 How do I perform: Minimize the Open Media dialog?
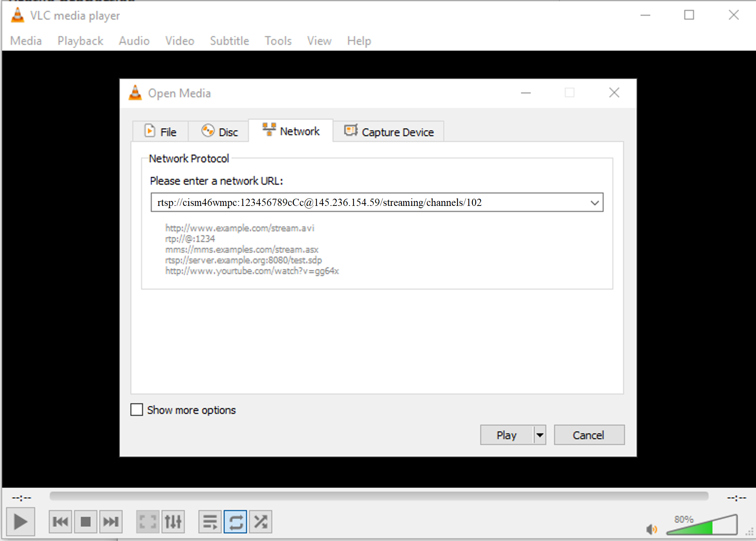pyautogui.click(x=526, y=93)
